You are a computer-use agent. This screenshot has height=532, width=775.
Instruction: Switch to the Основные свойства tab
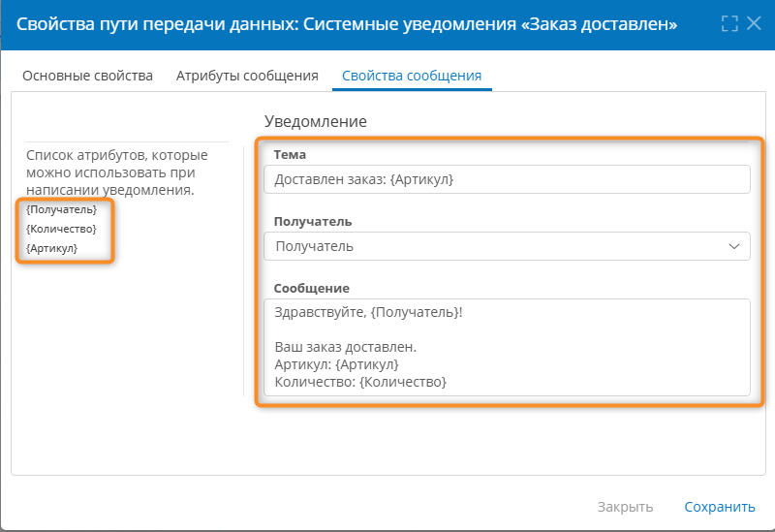87,76
